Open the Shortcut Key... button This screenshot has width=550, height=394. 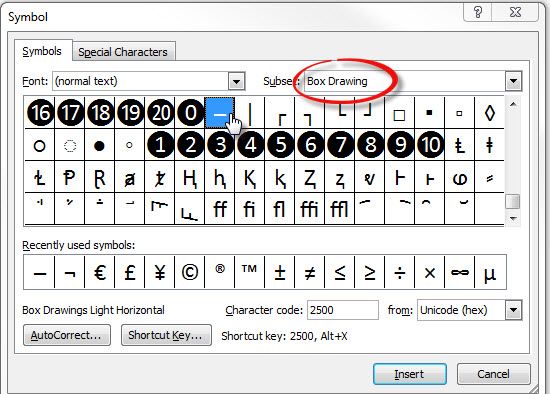166,335
